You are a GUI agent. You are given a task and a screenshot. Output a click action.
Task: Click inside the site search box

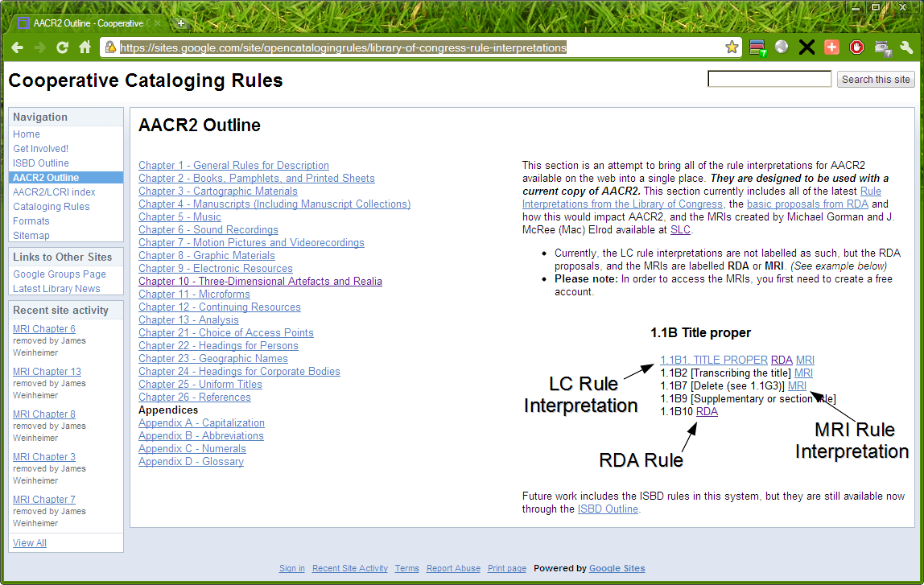click(x=769, y=78)
